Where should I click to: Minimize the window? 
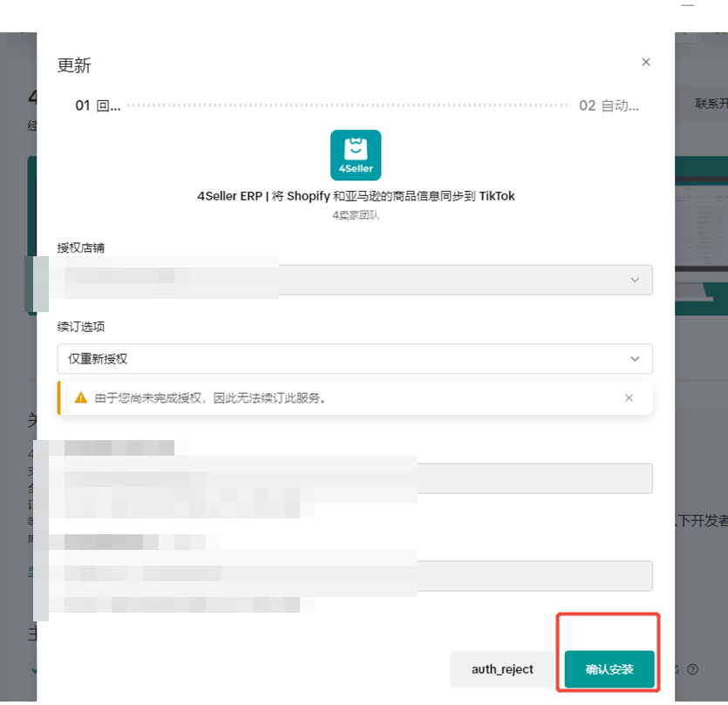click(x=688, y=6)
